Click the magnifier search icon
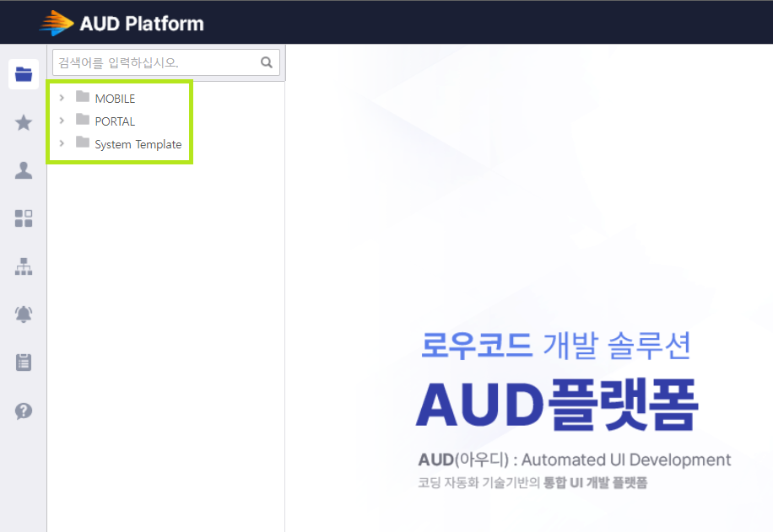773x532 pixels. [x=267, y=62]
